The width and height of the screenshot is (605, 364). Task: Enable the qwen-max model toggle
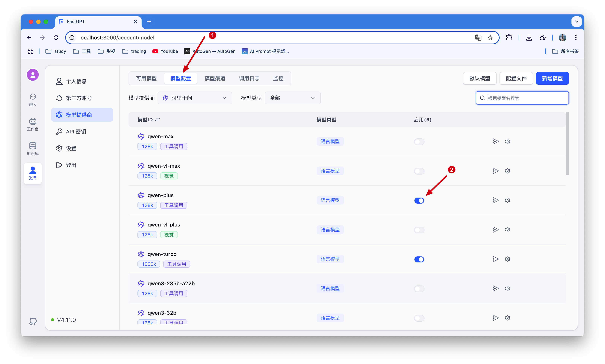419,142
